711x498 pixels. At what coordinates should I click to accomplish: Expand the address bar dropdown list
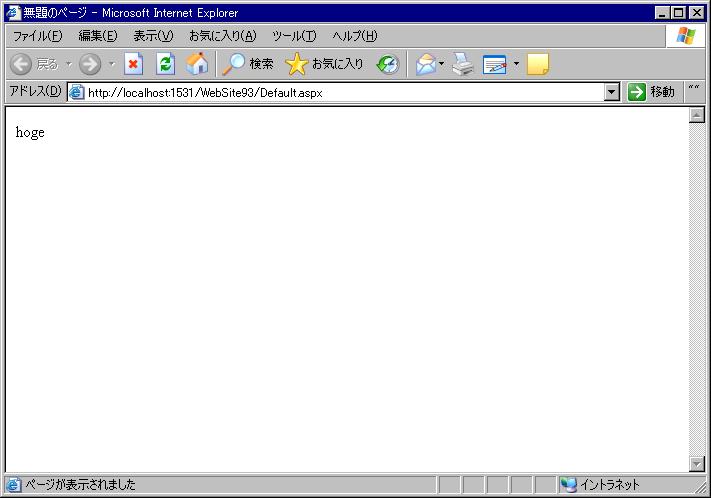(612, 93)
